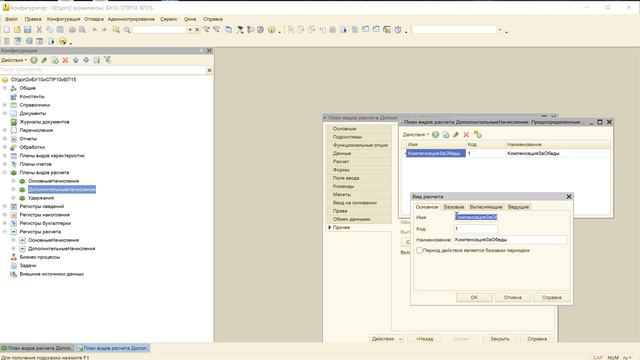Click Справка in Вид расчета dialog

pos(551,298)
